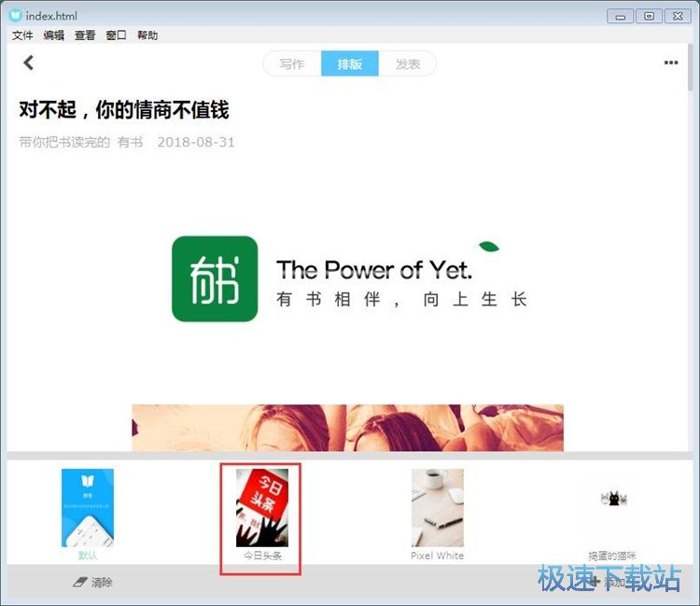Click the vertical scrollbar handle

(x=690, y=67)
